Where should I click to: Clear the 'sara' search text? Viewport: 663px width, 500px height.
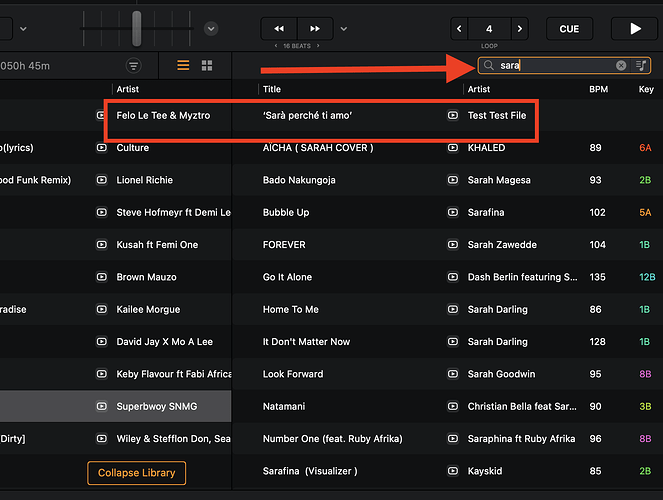[621, 66]
